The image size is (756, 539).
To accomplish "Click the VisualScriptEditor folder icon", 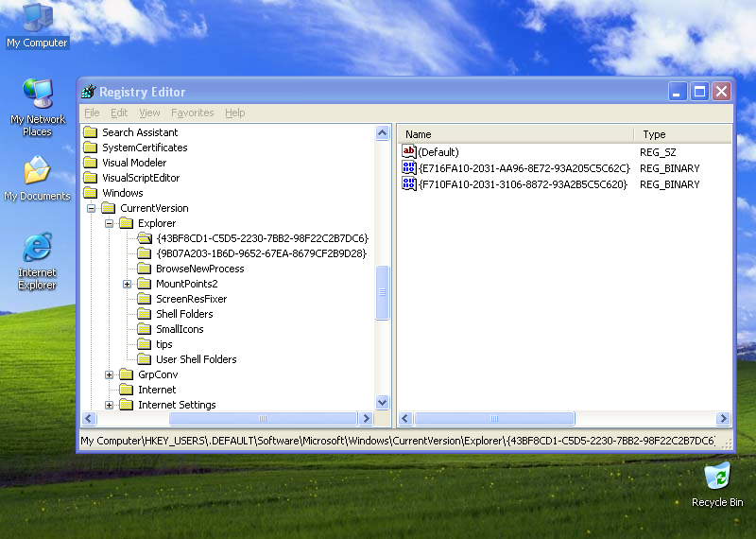I will (x=90, y=178).
